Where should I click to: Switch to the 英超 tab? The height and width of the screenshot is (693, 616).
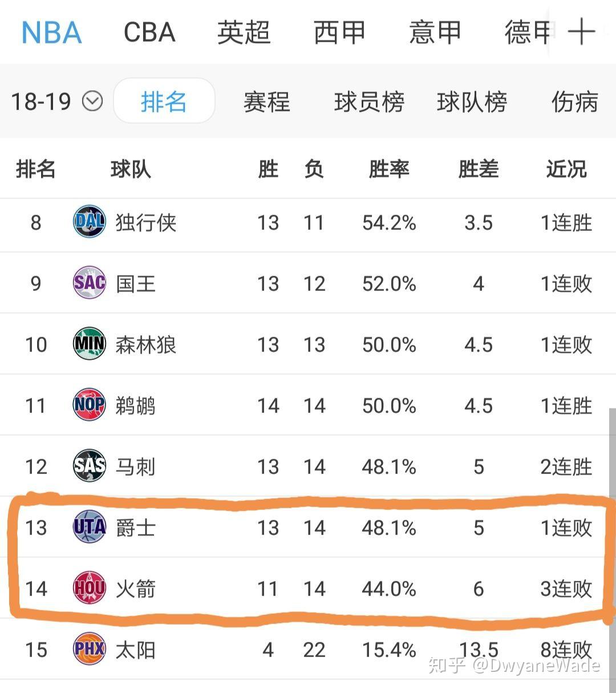[x=244, y=33]
